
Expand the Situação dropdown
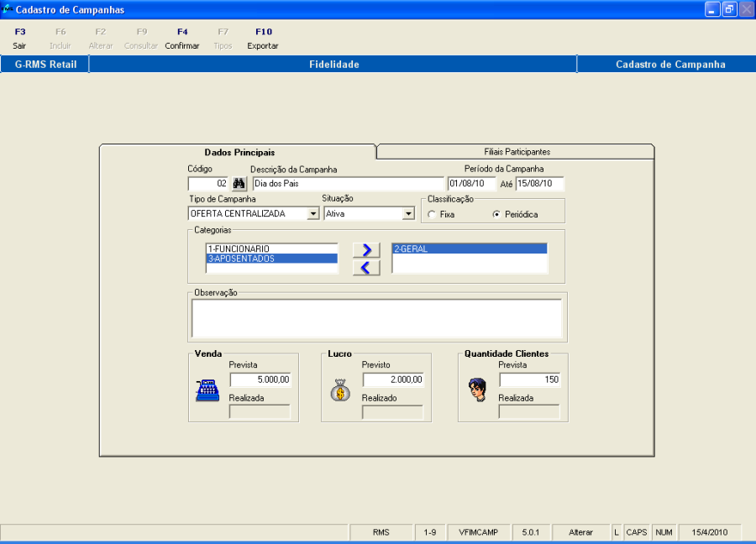pyautogui.click(x=409, y=214)
